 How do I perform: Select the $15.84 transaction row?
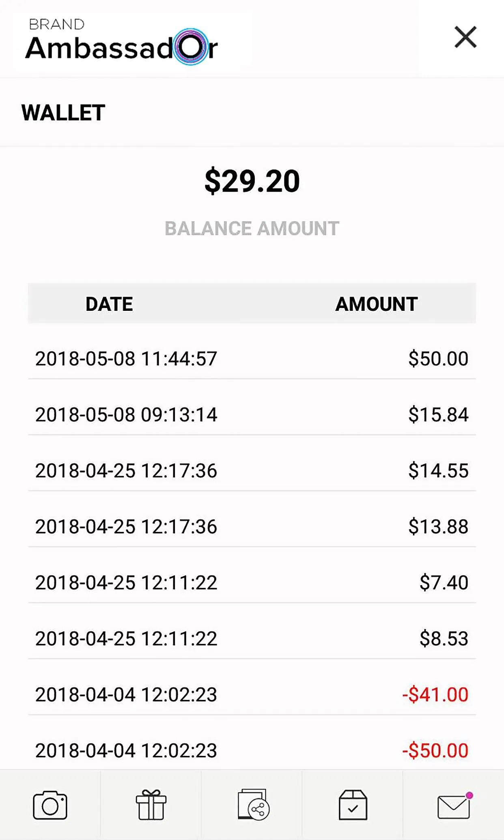coord(252,415)
